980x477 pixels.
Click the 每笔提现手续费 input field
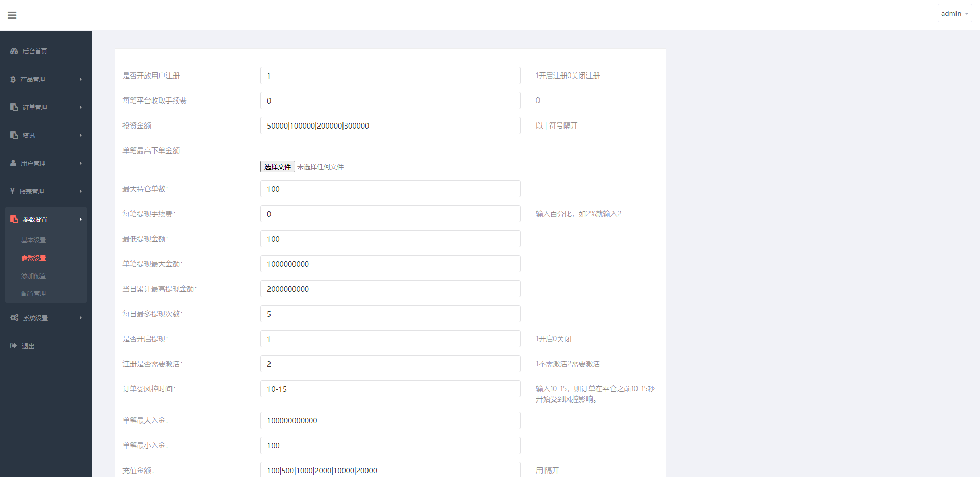[390, 214]
